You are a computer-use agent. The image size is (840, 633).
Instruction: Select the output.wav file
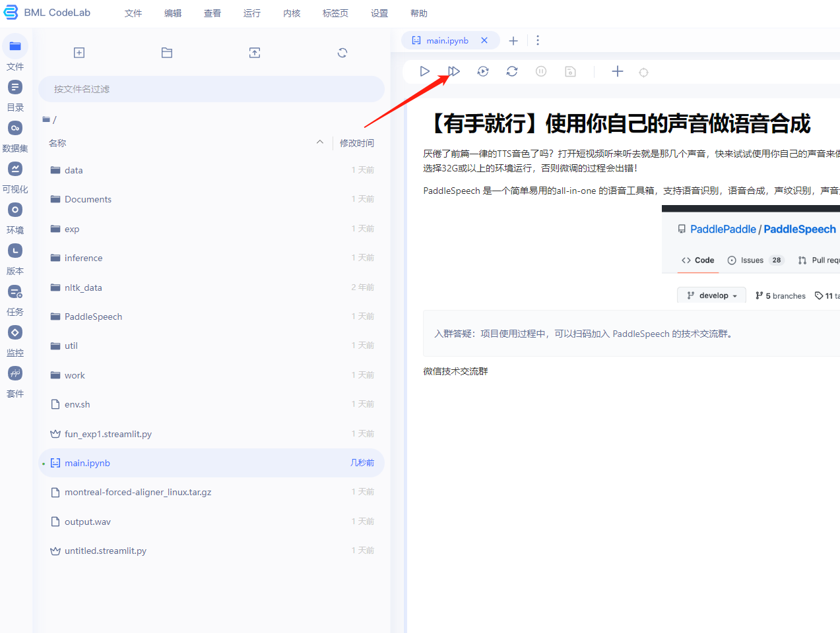point(211,522)
